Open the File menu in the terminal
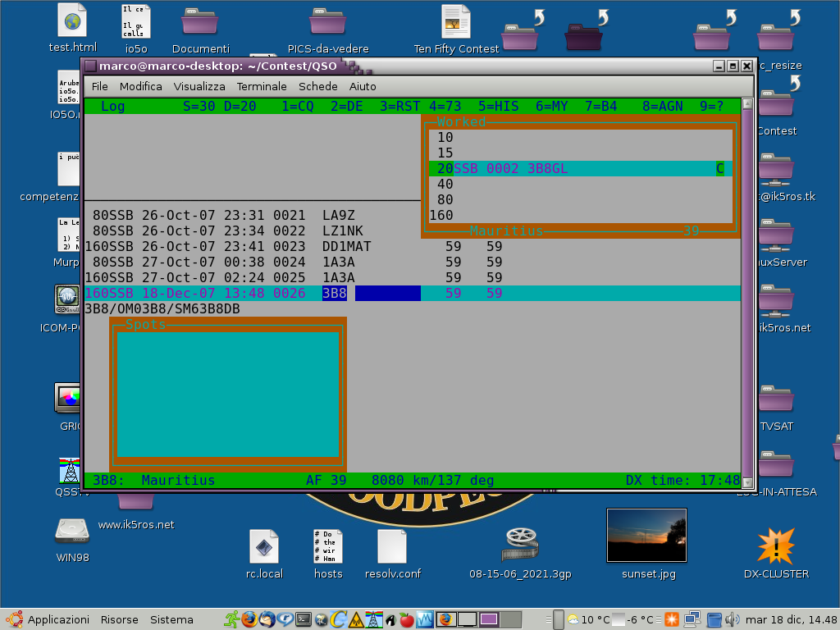Screen dimensions: 840x630 [x=99, y=86]
